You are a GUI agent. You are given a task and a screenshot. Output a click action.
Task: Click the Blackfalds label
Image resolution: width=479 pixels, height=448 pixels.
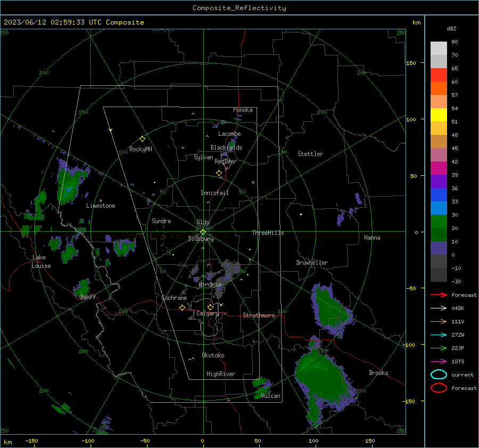226,148
